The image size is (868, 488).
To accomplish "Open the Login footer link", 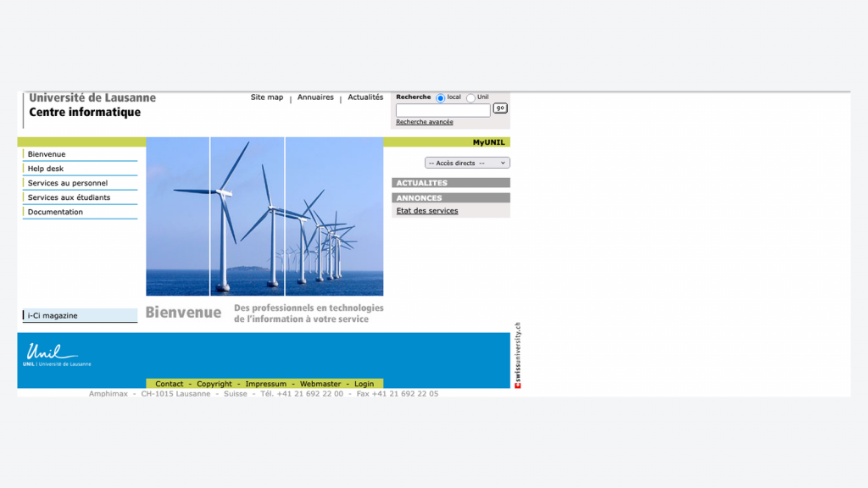I will (364, 384).
